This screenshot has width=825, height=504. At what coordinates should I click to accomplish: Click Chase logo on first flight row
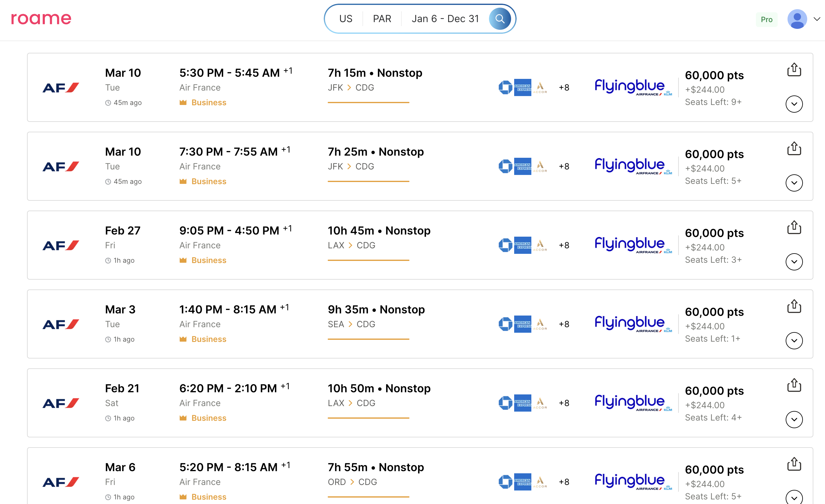(505, 87)
